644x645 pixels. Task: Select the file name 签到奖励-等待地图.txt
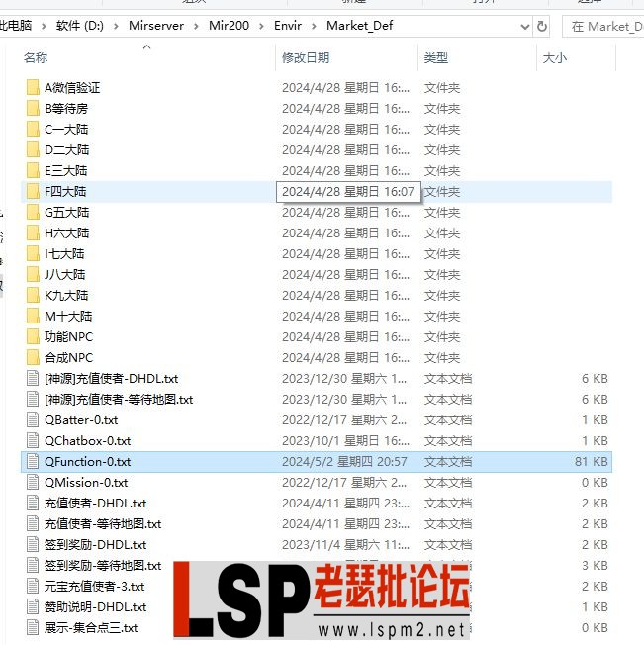click(x=103, y=566)
